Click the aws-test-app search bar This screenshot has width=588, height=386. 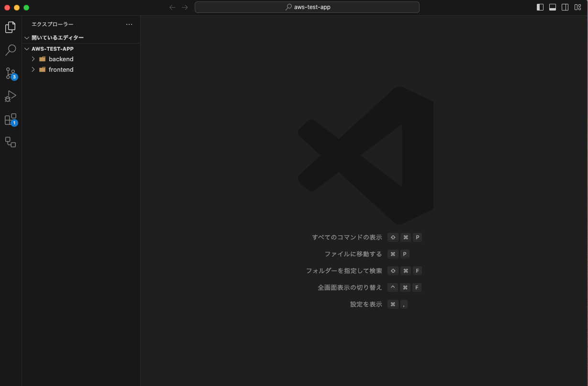[307, 7]
